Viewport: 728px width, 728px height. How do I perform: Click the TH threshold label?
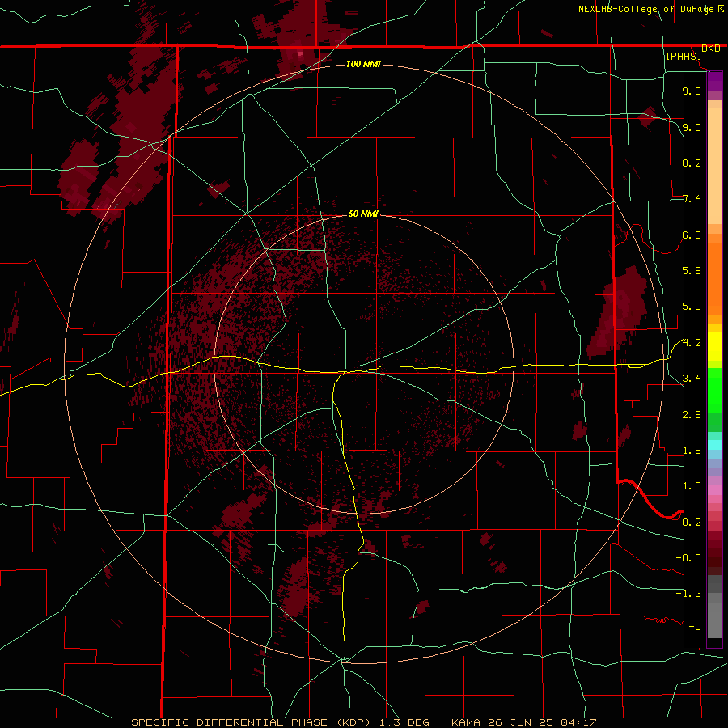(x=695, y=630)
